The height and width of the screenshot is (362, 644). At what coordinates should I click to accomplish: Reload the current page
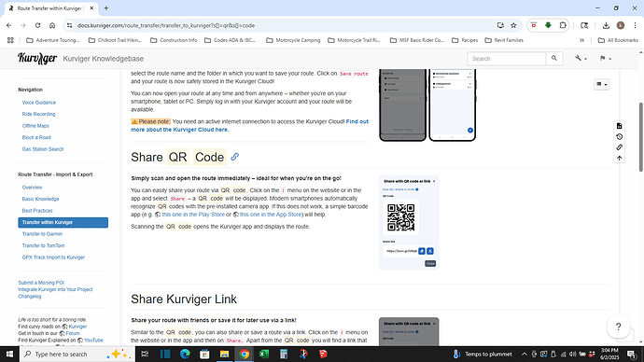pyautogui.click(x=37, y=25)
